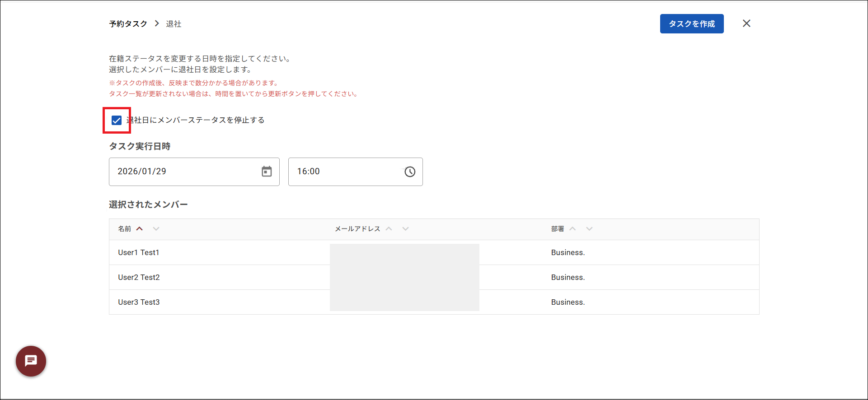Open the clock time picker icon
868x400 pixels.
click(x=410, y=172)
